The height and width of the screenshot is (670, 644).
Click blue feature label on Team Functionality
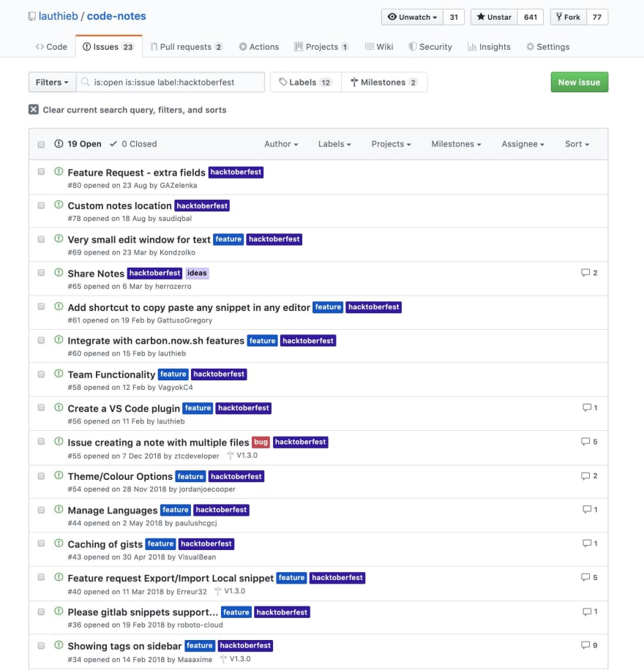point(173,374)
